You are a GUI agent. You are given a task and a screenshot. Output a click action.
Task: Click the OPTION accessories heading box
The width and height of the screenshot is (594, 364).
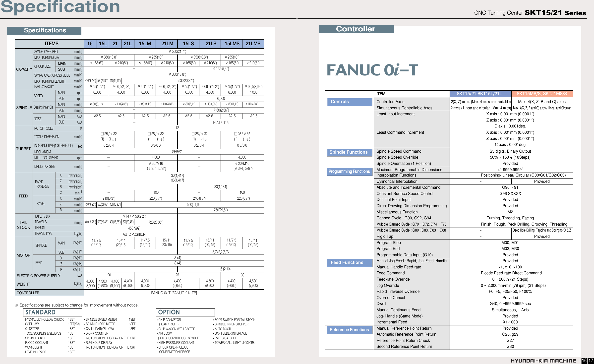[x=185, y=312]
